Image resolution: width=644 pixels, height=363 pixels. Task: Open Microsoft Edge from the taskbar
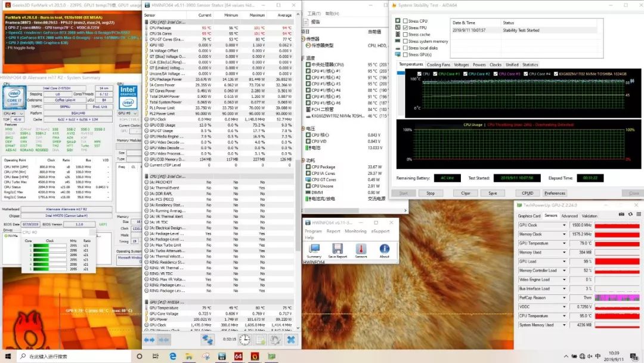click(x=173, y=356)
